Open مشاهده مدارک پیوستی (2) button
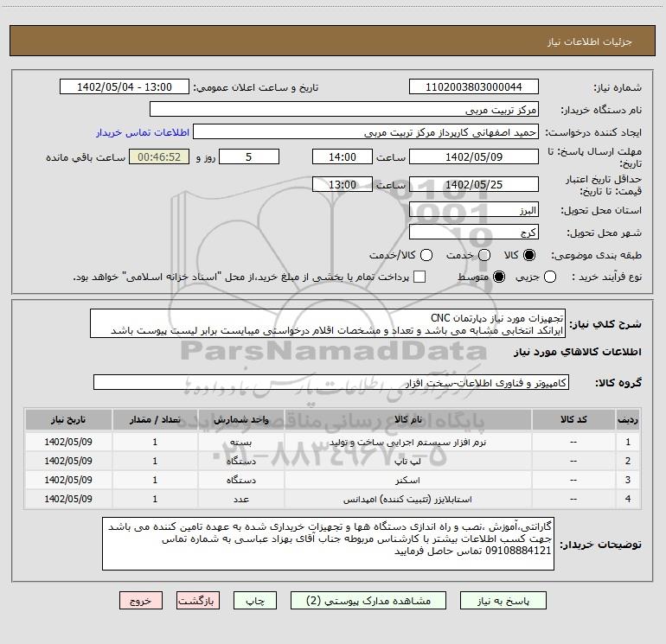This screenshot has width=666, height=644. (x=368, y=601)
